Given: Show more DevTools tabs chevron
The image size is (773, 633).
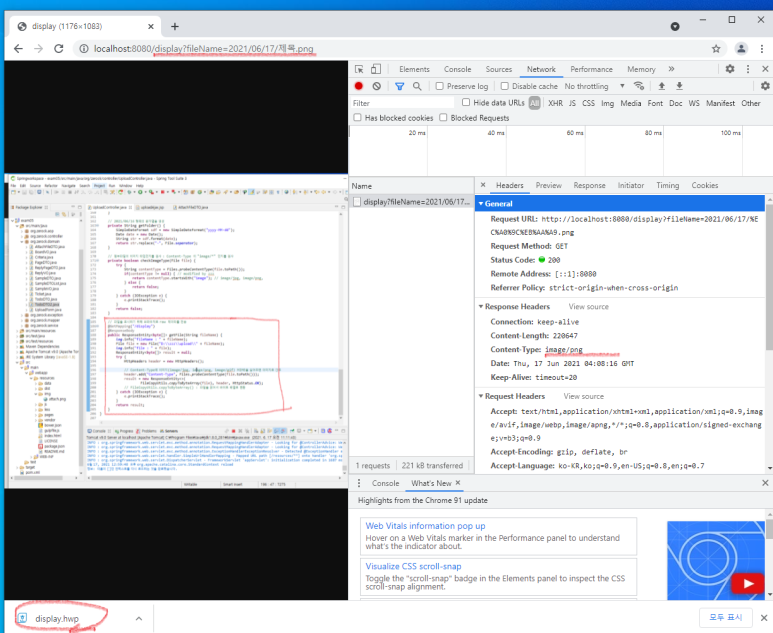Looking at the screenshot, I should 671,69.
